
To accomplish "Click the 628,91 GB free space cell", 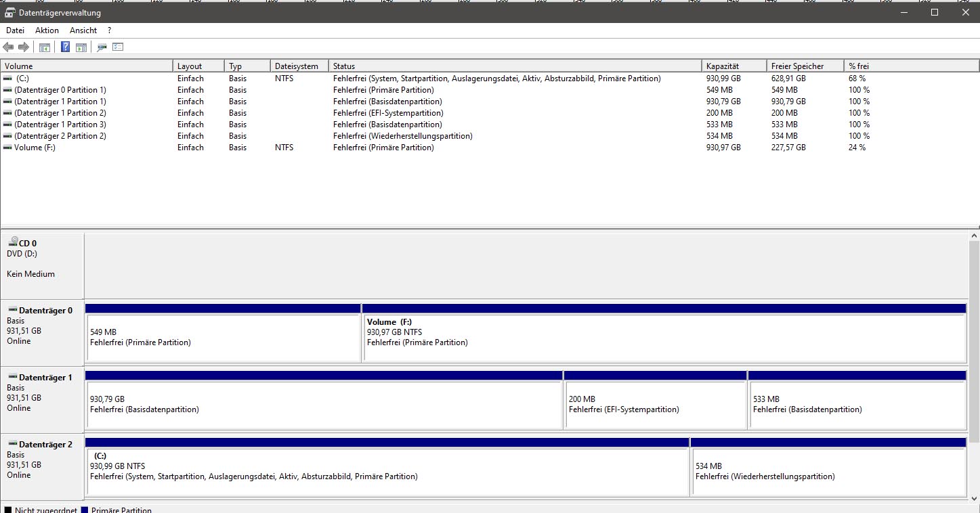I will point(788,79).
